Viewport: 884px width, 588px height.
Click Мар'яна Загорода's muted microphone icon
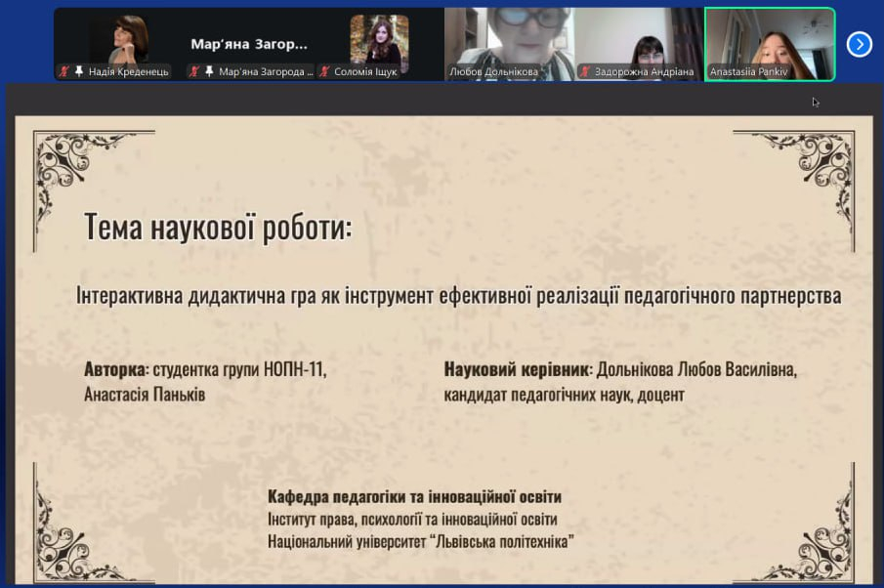pyautogui.click(x=196, y=69)
